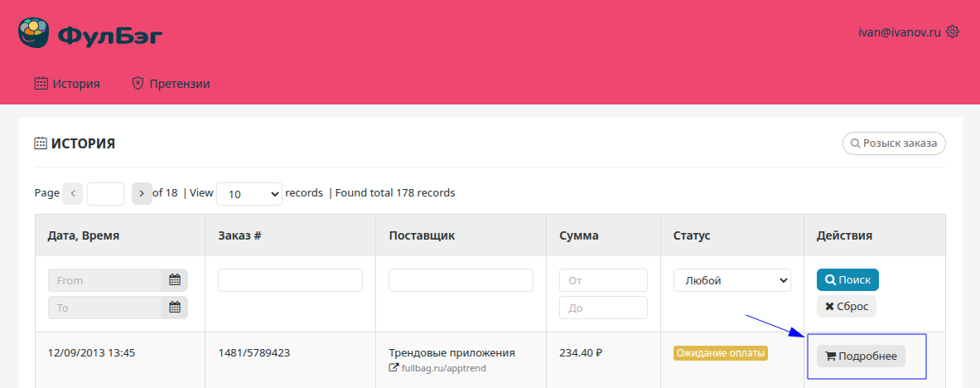
Task: Open the fullbag.ru/apptrend link
Action: (443, 367)
